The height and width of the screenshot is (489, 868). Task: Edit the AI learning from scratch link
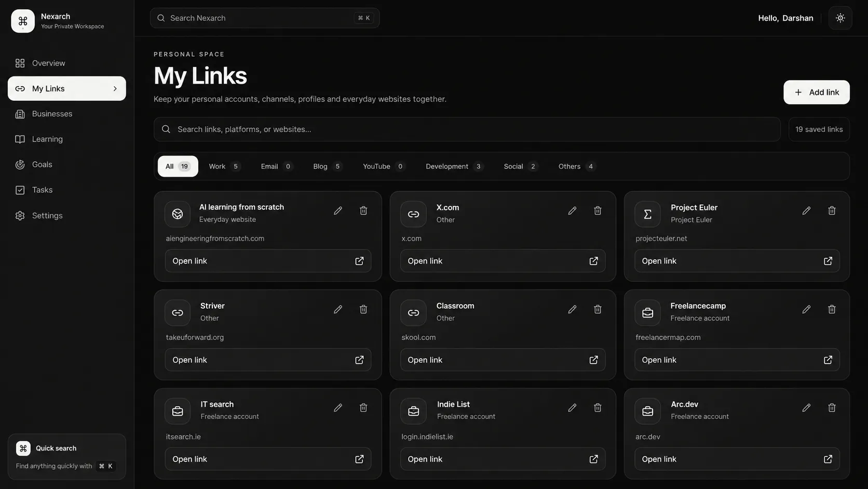(x=338, y=210)
